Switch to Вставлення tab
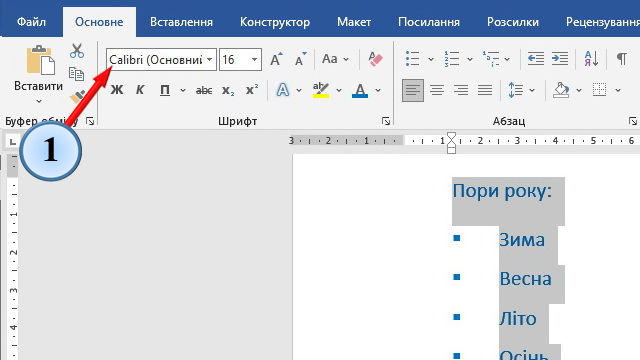Screen dimensions: 640x360 tap(181, 22)
